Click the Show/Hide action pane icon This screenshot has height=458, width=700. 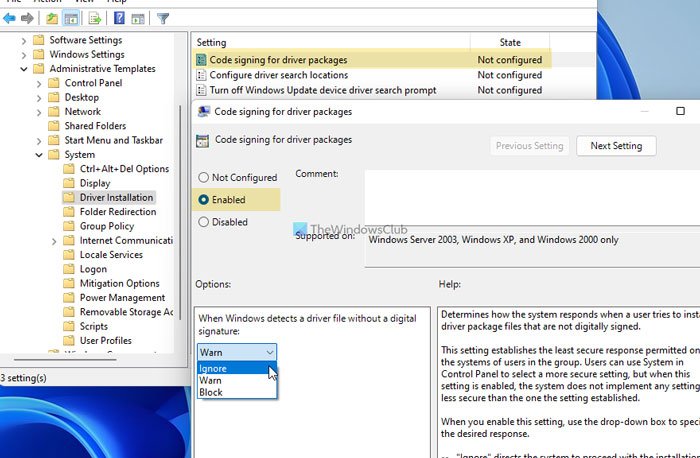tap(138, 18)
